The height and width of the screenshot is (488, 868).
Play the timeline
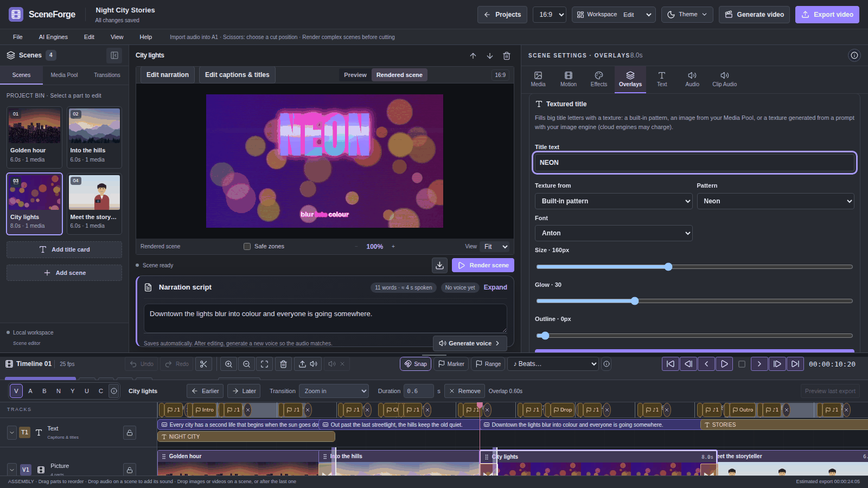point(724,364)
